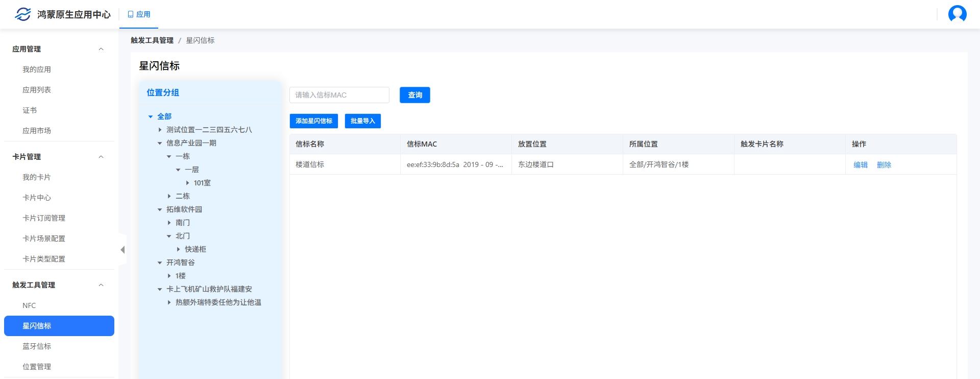Collapse the 卡片管理 menu section
The width and height of the screenshot is (980, 379).
[101, 157]
